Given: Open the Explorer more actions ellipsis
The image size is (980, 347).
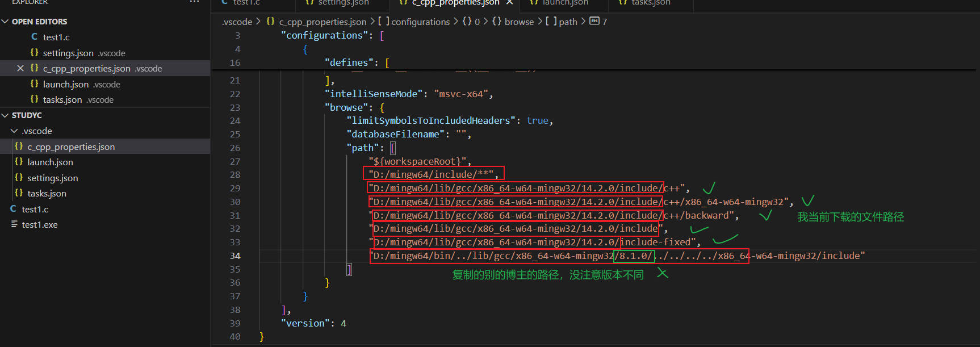Looking at the screenshot, I should pyautogui.click(x=194, y=2).
